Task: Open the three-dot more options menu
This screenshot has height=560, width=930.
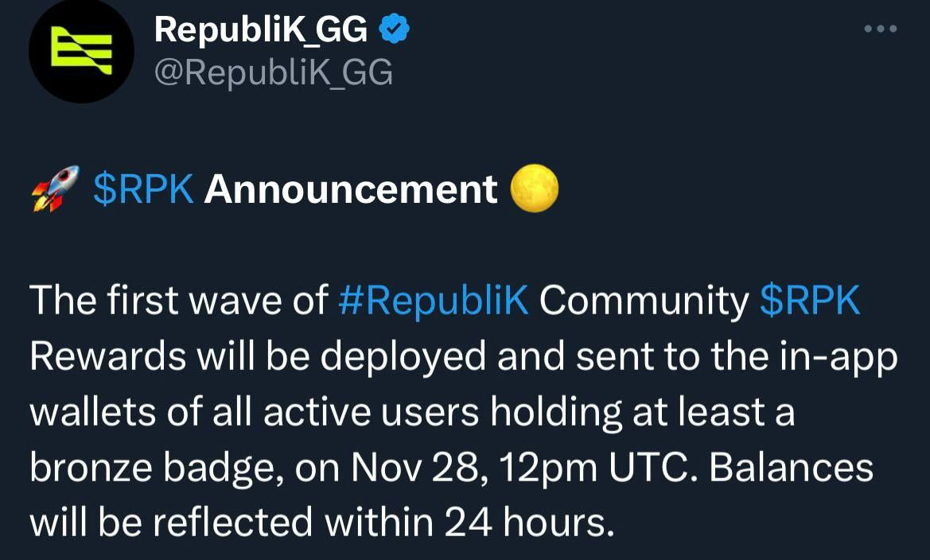Action: pos(880,29)
